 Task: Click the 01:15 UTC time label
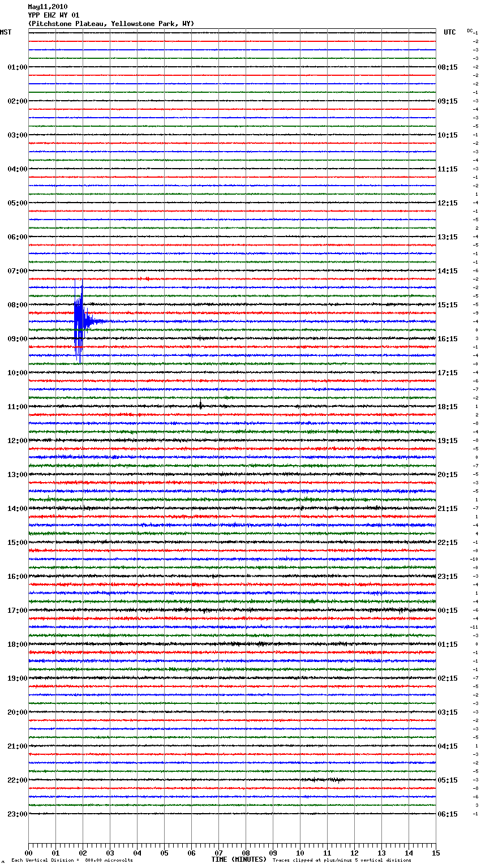(x=448, y=644)
